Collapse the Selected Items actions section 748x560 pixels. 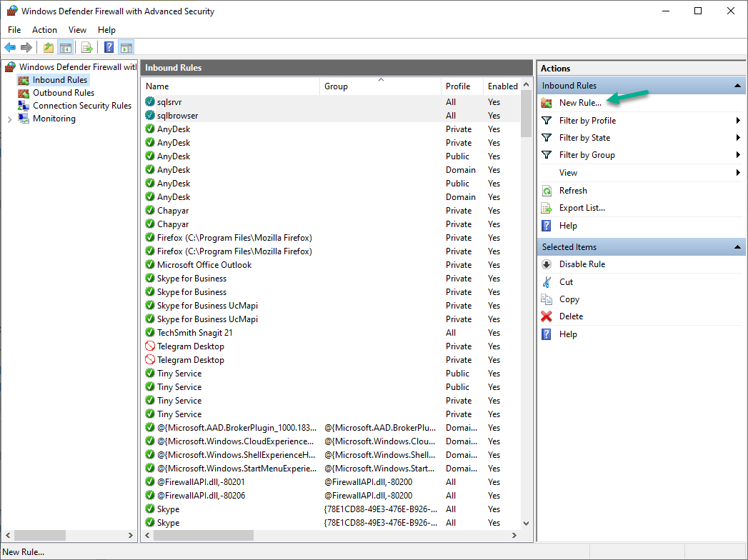(x=737, y=247)
